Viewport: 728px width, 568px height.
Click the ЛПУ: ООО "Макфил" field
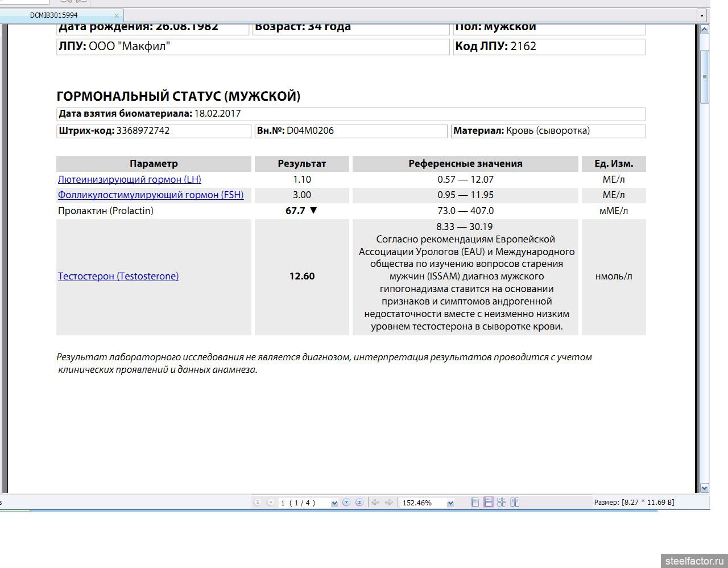253,47
